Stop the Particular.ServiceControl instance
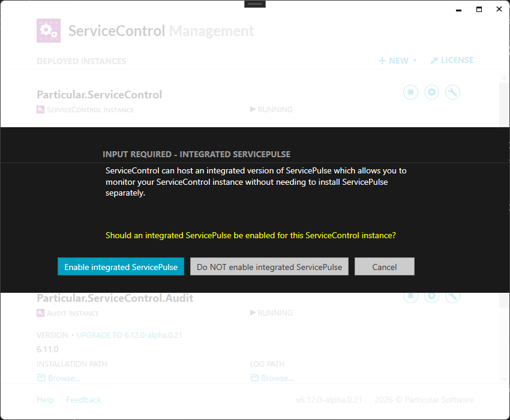510x420 pixels. (x=410, y=92)
